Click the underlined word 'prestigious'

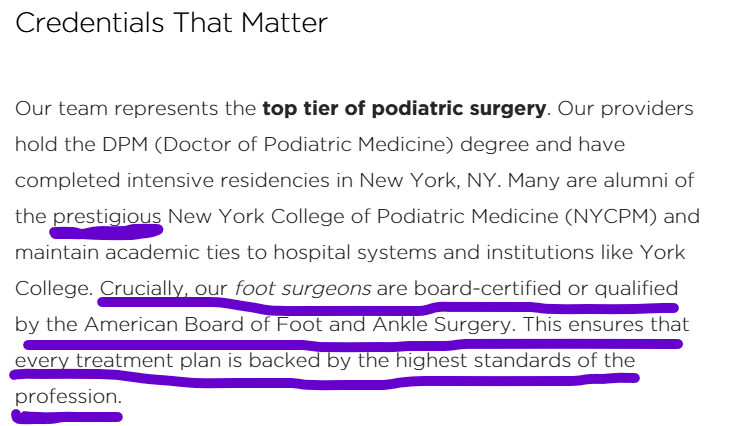pos(107,217)
